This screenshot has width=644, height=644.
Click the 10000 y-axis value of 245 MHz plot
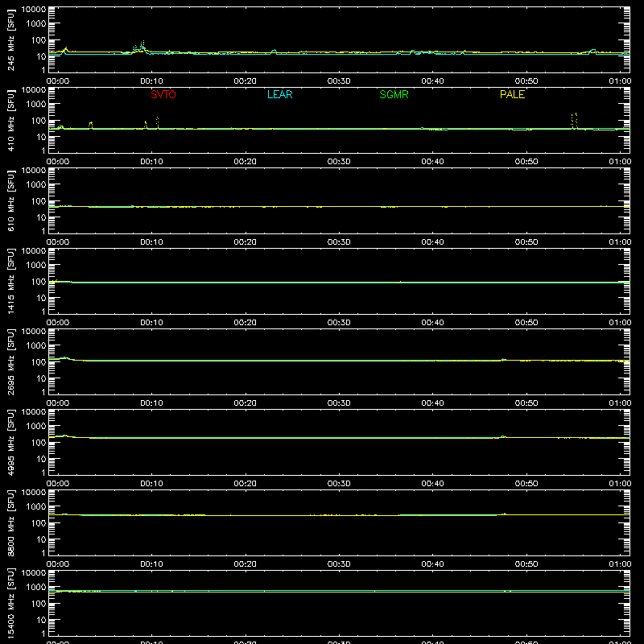coord(34,9)
